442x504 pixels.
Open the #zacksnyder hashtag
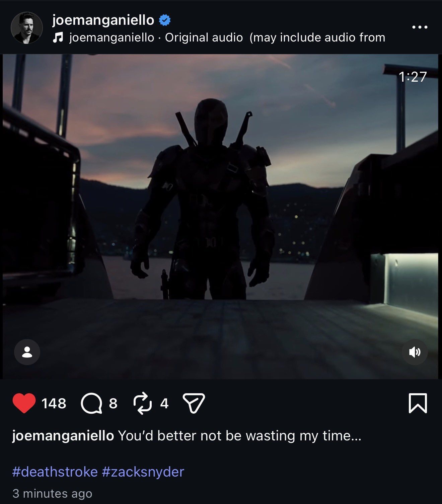[x=143, y=472]
